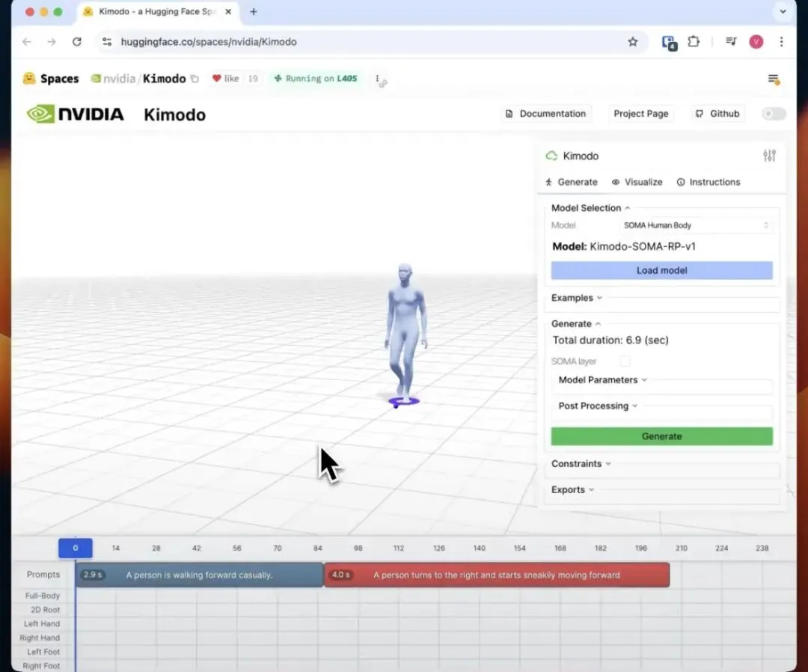Click the browser back arrow
Screen dimensions: 808x672
click(x=27, y=42)
